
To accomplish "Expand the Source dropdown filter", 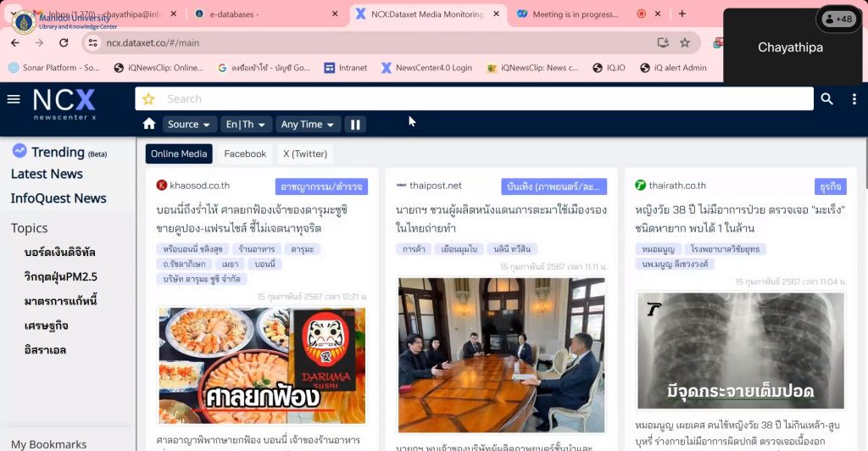I will [189, 125].
